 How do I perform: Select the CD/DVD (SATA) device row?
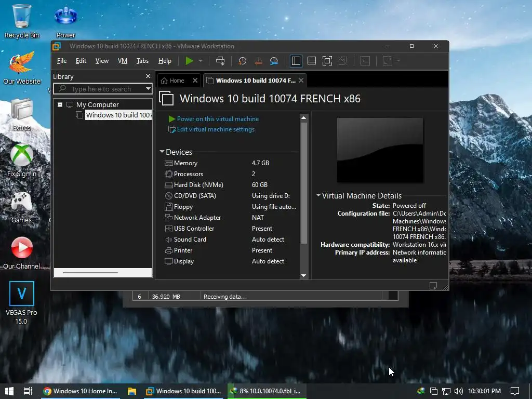click(231, 196)
